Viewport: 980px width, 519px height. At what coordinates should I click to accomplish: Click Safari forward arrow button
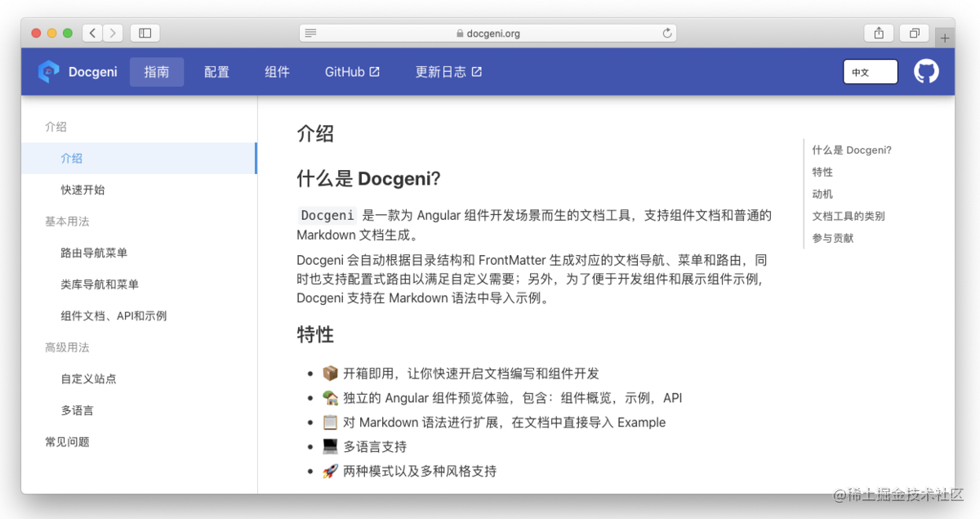point(113,33)
